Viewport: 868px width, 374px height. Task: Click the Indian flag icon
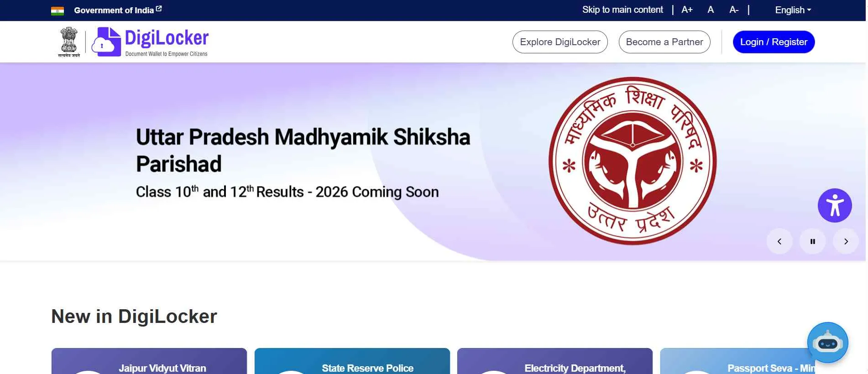(58, 11)
